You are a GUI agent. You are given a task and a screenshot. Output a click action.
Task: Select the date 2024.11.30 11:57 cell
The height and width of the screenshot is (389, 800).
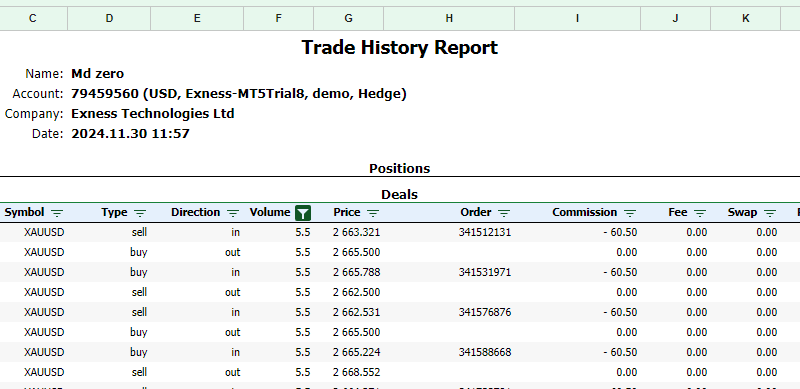(x=130, y=134)
